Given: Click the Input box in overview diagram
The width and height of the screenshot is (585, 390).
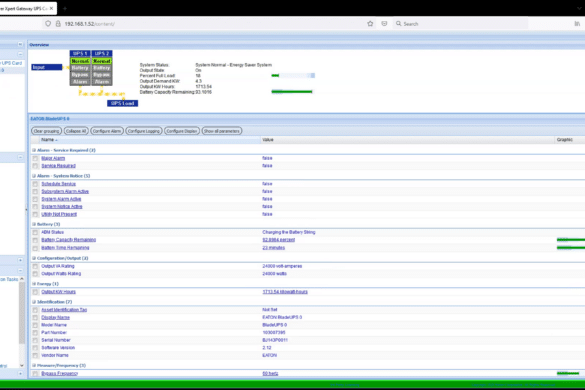Looking at the screenshot, I should [47, 67].
